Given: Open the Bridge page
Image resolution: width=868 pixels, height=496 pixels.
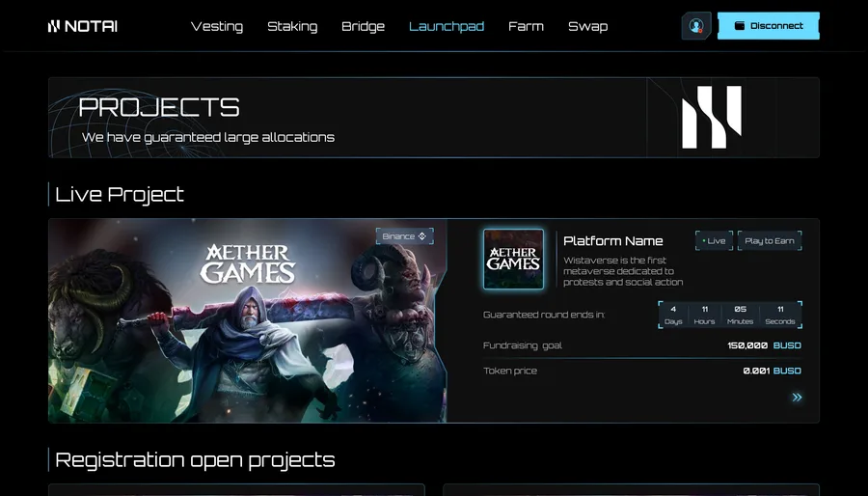Looking at the screenshot, I should [364, 26].
